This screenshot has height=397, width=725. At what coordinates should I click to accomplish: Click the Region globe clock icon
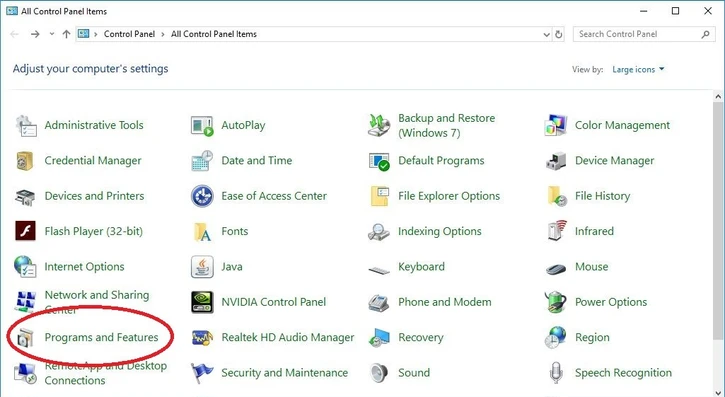[x=555, y=337]
